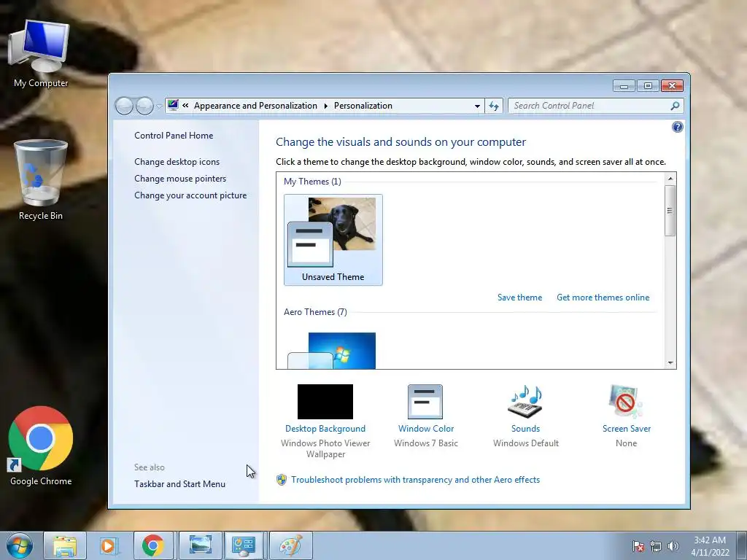Click the volume speaker tray icon

pos(673,546)
